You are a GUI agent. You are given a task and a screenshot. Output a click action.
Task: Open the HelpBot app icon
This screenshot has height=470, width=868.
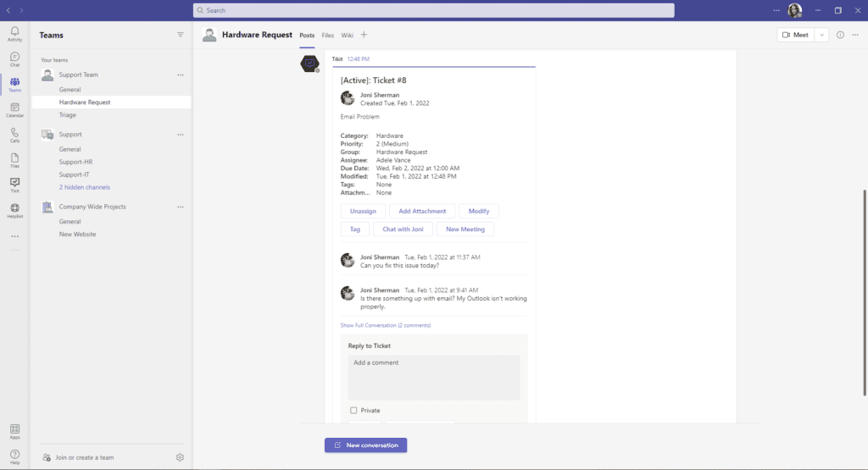coord(15,211)
